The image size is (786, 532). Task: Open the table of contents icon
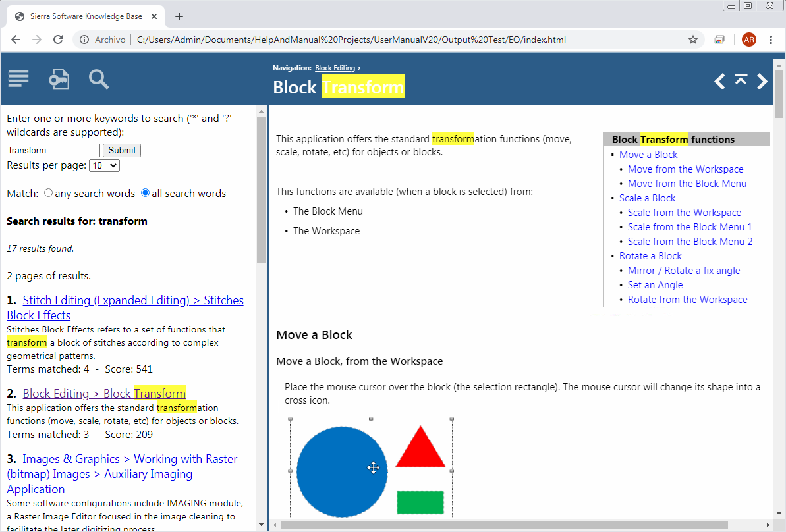(18, 79)
